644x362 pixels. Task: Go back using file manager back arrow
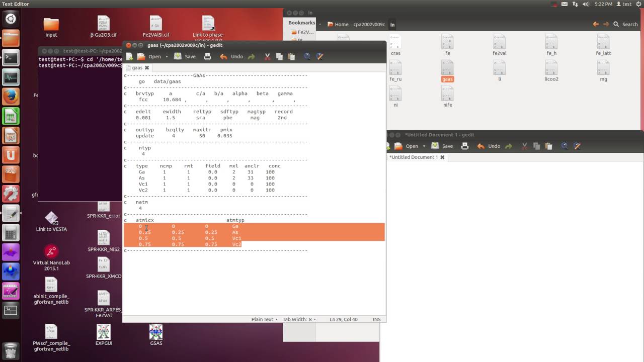tap(596, 24)
